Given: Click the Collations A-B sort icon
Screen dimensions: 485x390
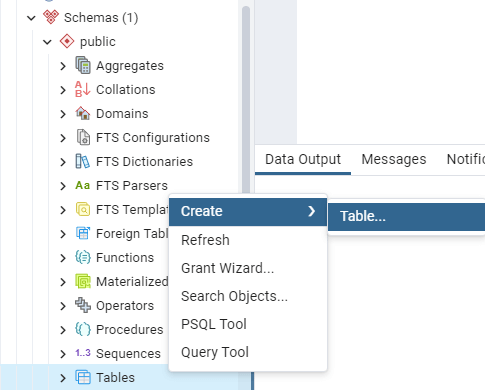Looking at the screenshot, I should tap(83, 89).
